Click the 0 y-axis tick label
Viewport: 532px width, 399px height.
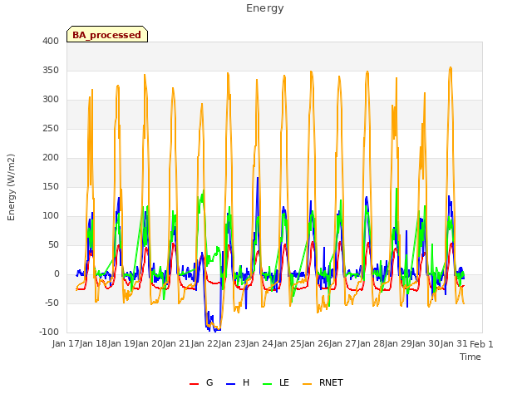coord(57,273)
